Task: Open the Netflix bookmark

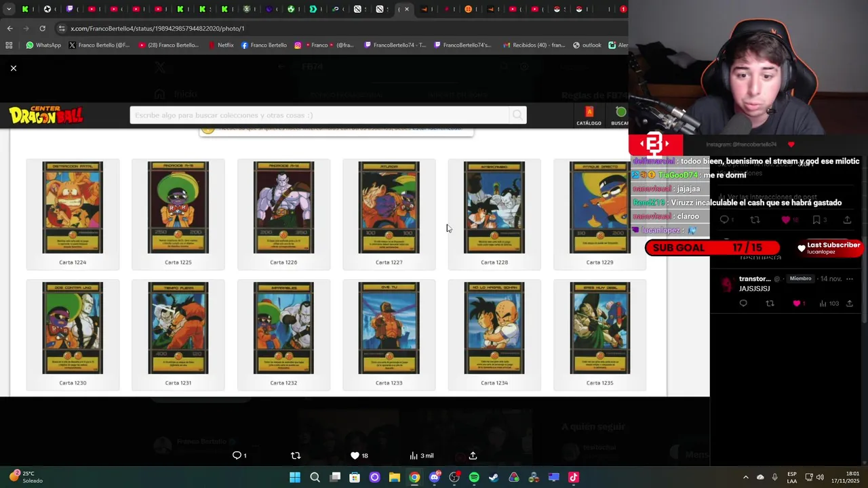Action: tap(220, 45)
